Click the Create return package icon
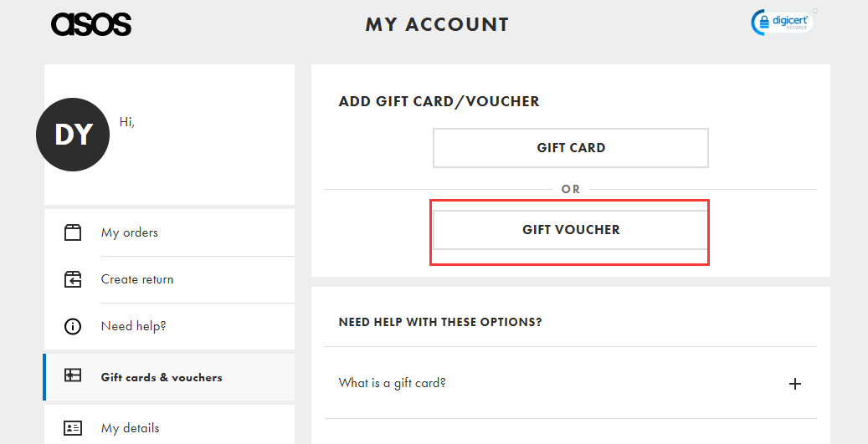 [73, 279]
